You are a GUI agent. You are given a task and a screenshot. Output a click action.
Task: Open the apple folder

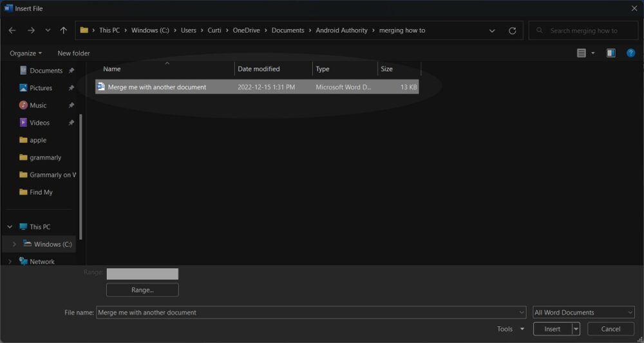pos(38,141)
